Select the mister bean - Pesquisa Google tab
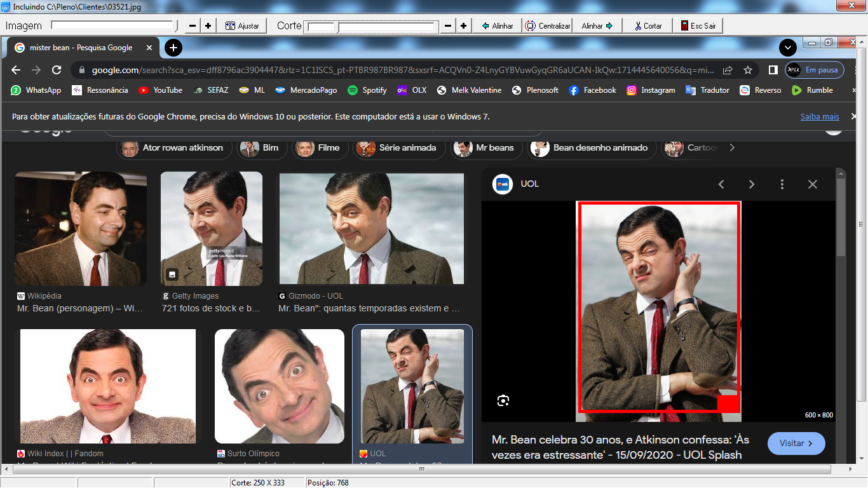Viewport: 868px width, 488px height. tap(81, 48)
